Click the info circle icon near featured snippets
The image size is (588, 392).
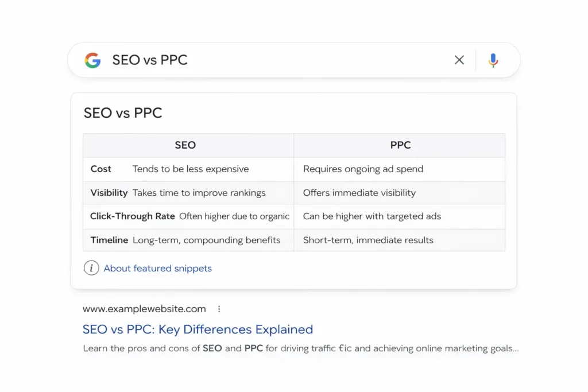pyautogui.click(x=91, y=267)
